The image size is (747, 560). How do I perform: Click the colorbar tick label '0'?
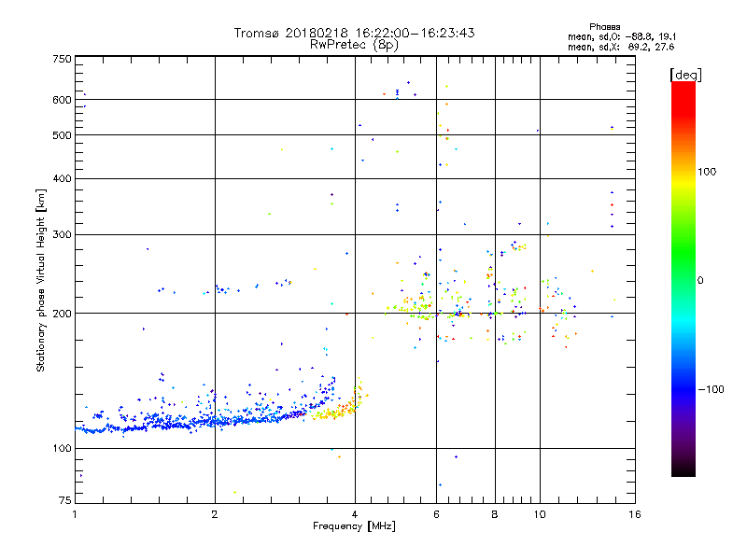pos(700,281)
